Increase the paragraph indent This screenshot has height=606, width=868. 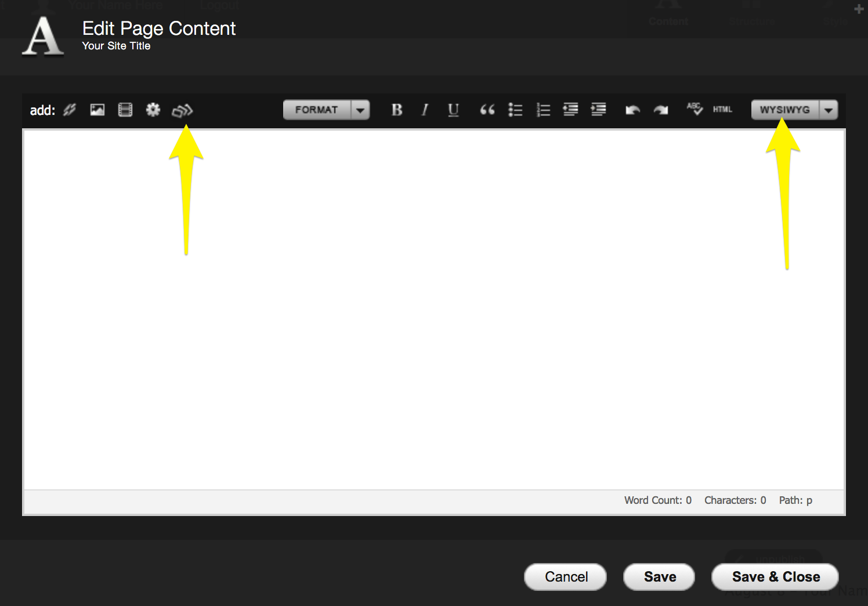598,110
